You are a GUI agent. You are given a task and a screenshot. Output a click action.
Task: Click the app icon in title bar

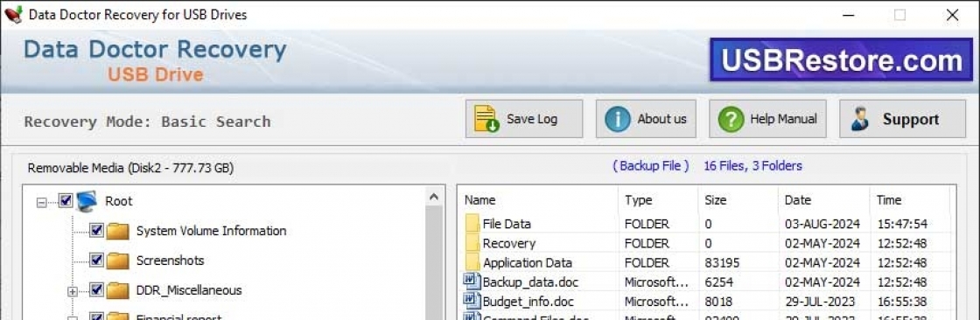tap(13, 14)
